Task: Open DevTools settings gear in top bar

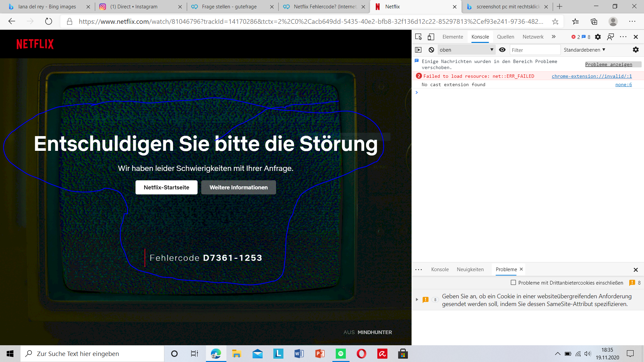Action: 598,37
